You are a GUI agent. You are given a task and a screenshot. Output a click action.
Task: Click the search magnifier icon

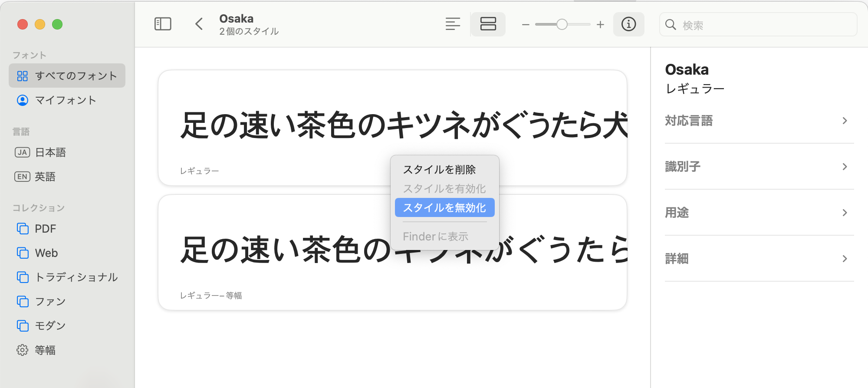(x=671, y=25)
